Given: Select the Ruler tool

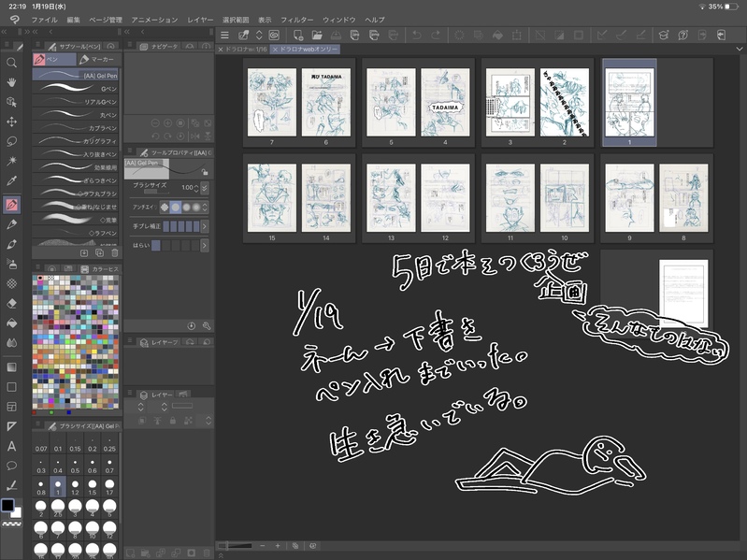Looking at the screenshot, I should (11, 426).
